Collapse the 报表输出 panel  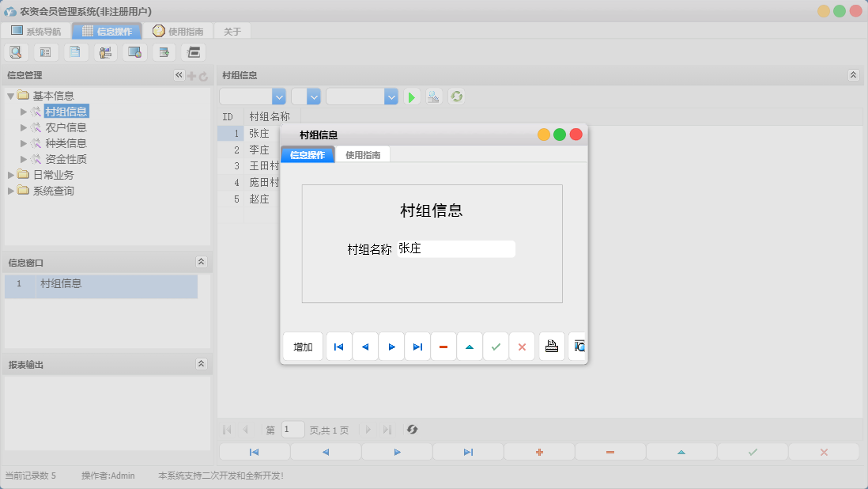click(x=202, y=364)
